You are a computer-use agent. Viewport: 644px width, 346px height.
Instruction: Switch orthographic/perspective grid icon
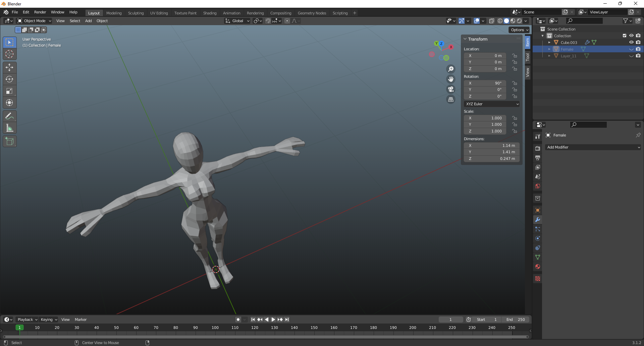pos(451,99)
